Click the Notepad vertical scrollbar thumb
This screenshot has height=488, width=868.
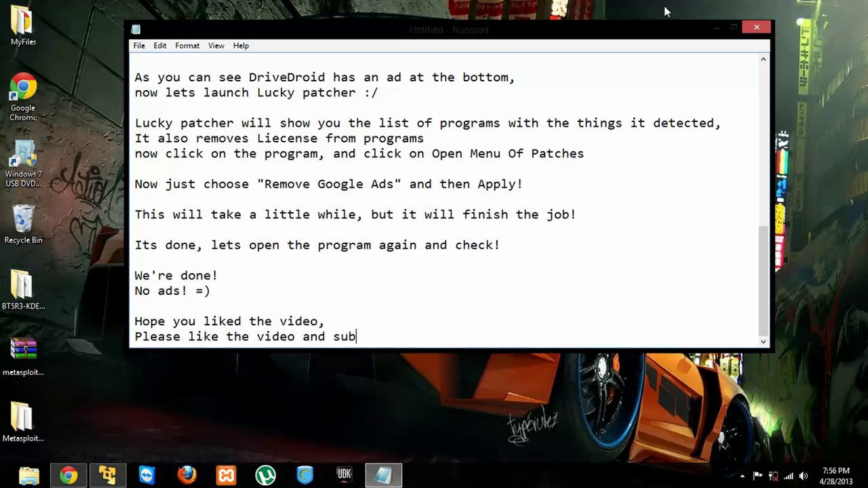coord(763,281)
